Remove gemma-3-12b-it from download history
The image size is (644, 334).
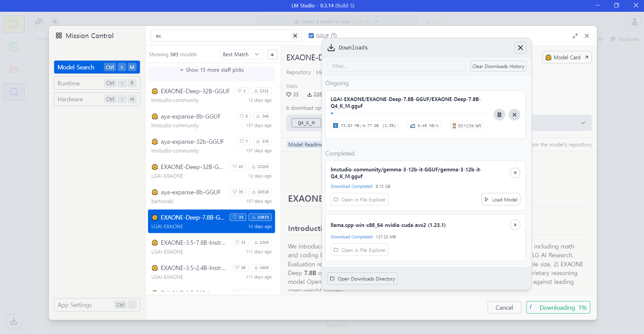[x=515, y=173]
